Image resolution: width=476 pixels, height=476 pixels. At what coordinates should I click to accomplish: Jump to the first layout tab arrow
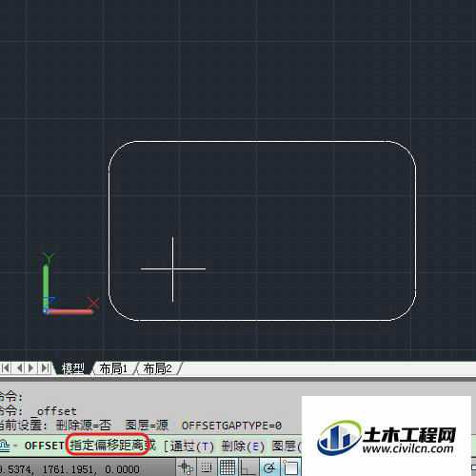(6, 368)
